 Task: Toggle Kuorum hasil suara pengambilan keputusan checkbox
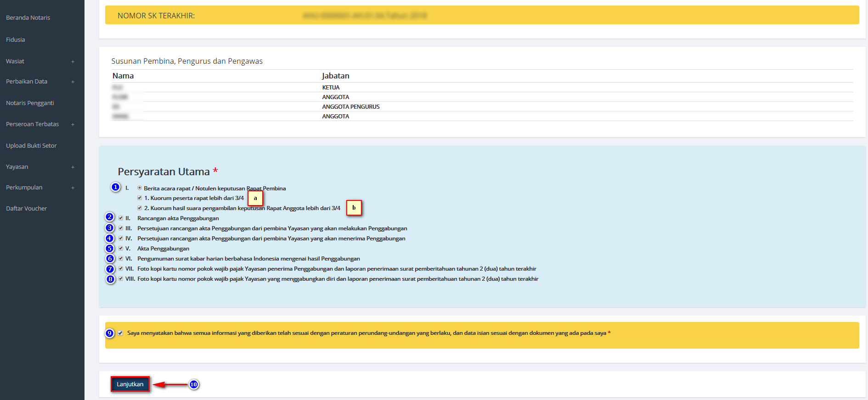tap(140, 208)
